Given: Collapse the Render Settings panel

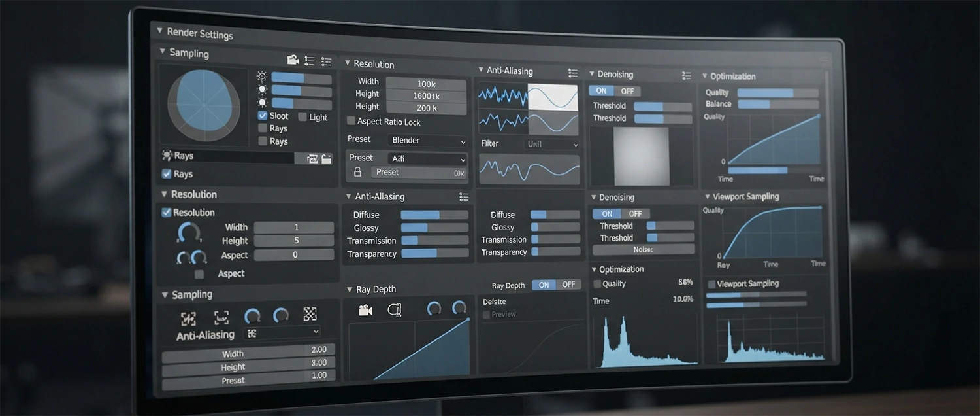Looking at the screenshot, I should click(x=160, y=31).
